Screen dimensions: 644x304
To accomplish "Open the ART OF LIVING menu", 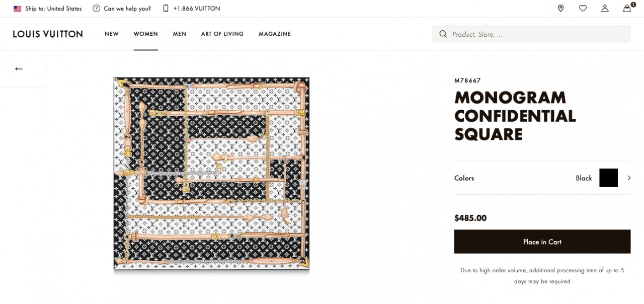I will [222, 34].
